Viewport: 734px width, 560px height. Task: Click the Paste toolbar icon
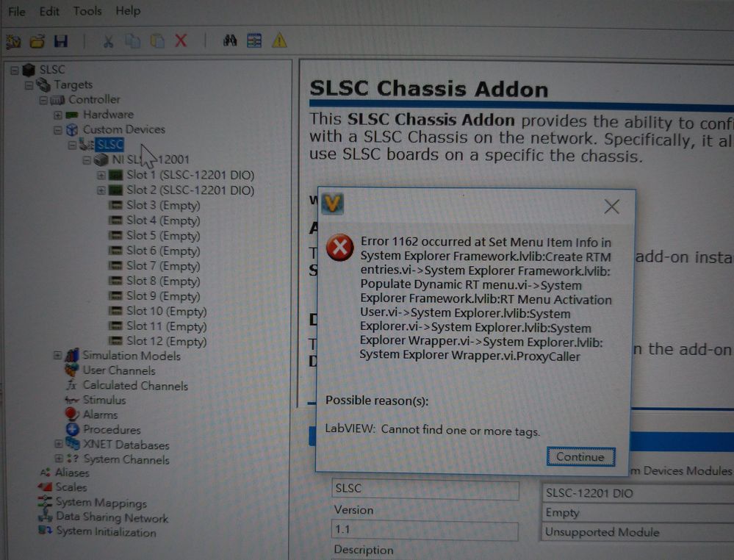tap(157, 41)
